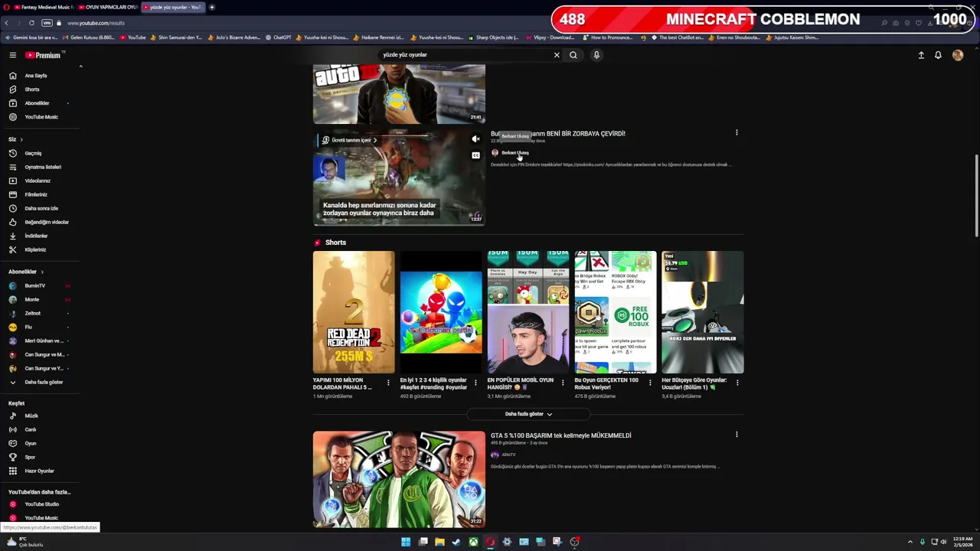Viewport: 980px width, 551px height.
Task: Toggle captions on the preview video
Action: pos(475,155)
